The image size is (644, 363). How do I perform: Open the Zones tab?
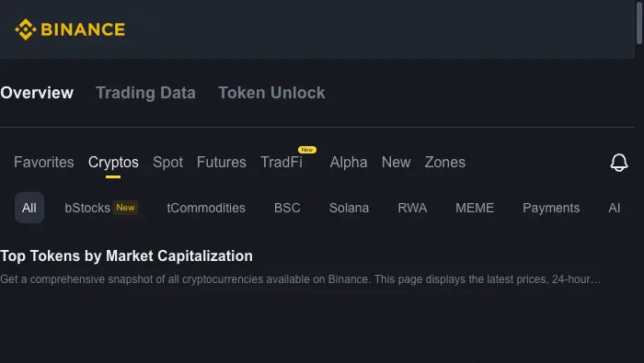[x=444, y=163]
